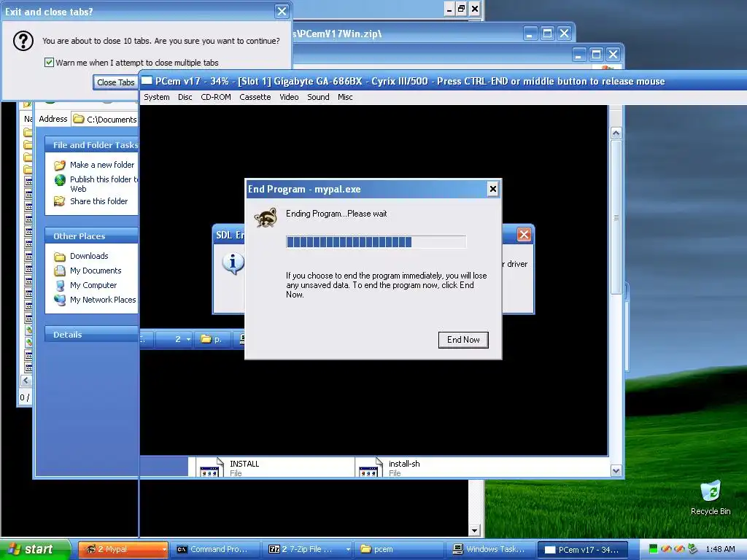This screenshot has height=560, width=747.
Task: Click 'Publish this folder to the Web' link
Action: 104,184
